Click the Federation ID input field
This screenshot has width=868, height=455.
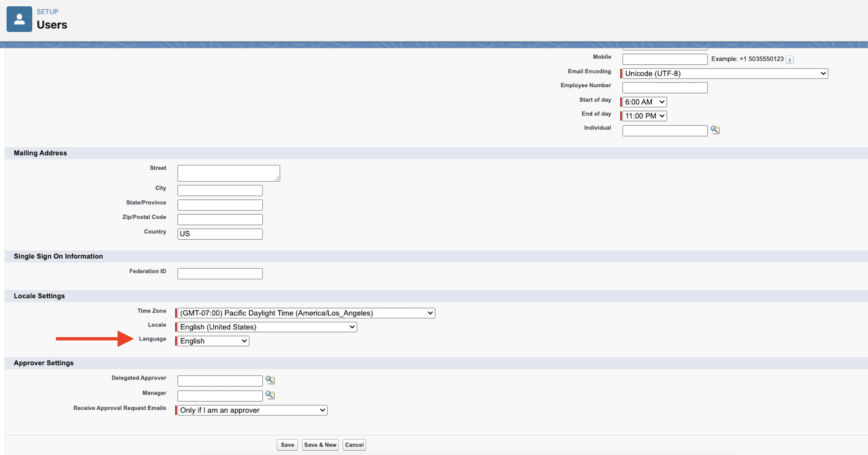[x=220, y=274]
